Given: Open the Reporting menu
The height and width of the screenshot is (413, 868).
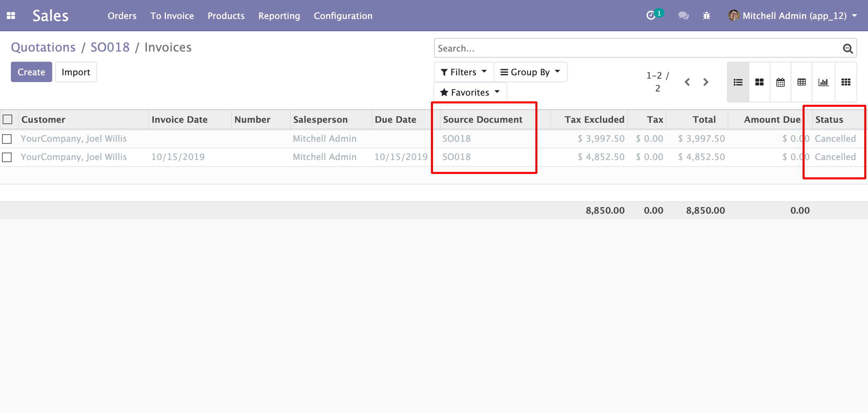Looking at the screenshot, I should [x=279, y=16].
